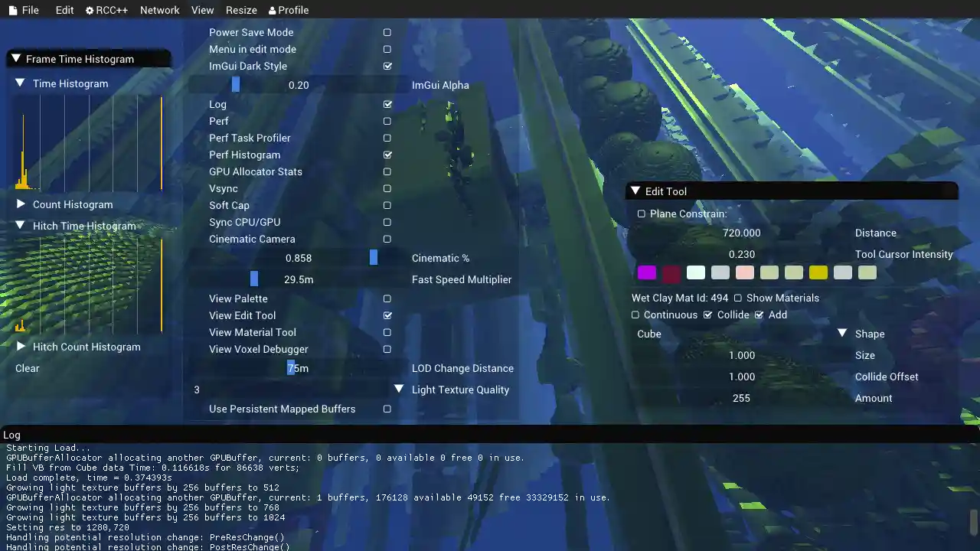This screenshot has height=551, width=980.
Task: Collapse the Edit Tool panel
Action: click(635, 191)
